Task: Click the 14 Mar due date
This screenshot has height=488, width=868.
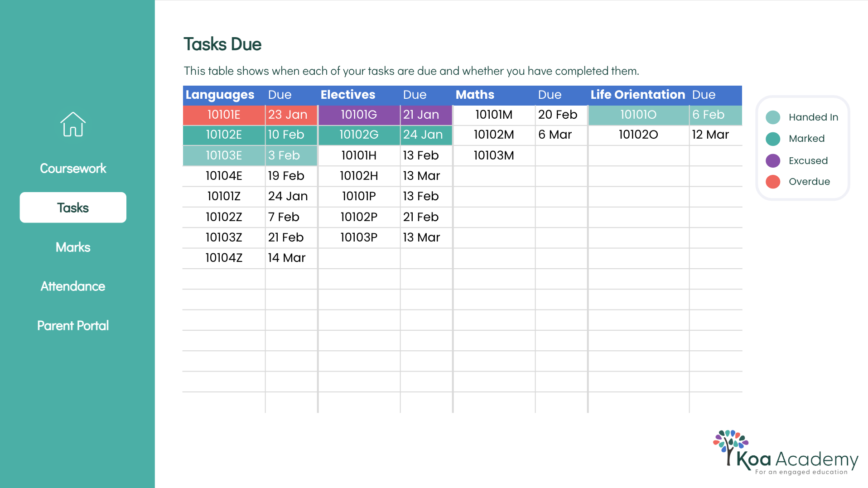Action: [x=291, y=258]
